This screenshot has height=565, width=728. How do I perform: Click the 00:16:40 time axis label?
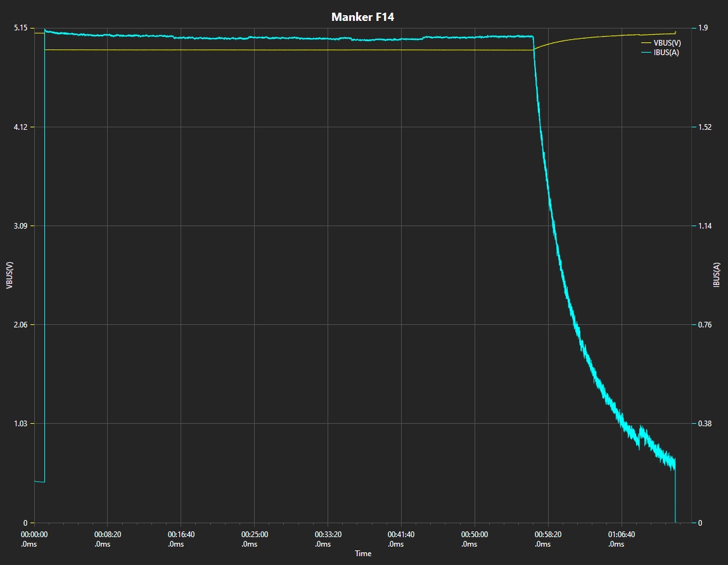tap(181, 539)
